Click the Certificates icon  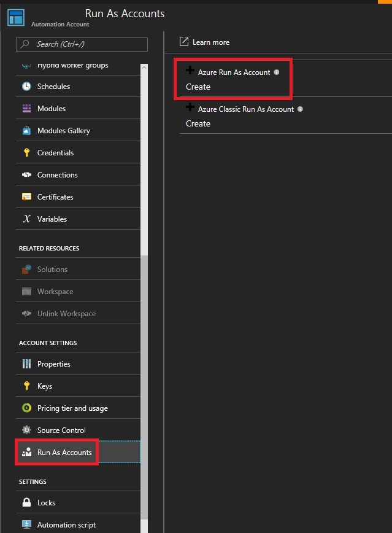(x=26, y=197)
